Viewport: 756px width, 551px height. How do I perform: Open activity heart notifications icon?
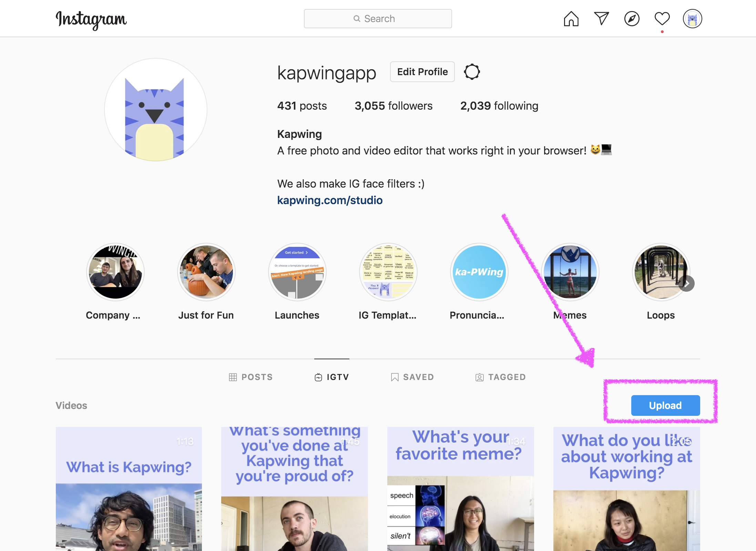(662, 19)
